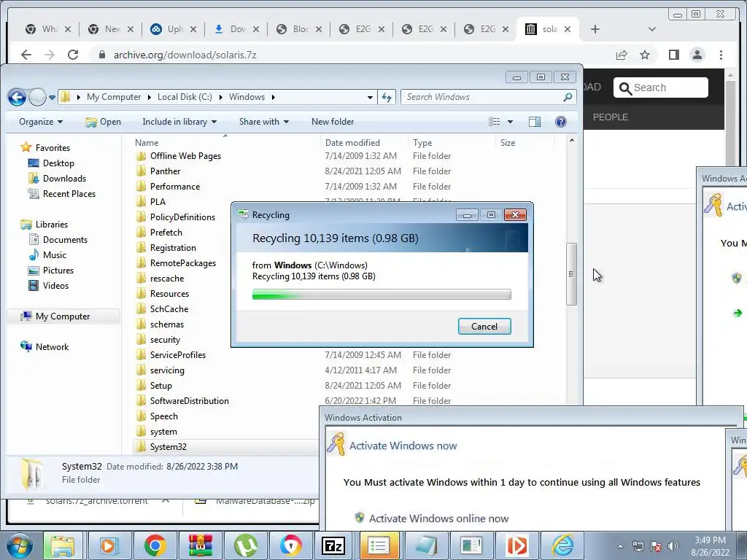Expand My Computer breadcrumb arrow
Viewport: 747px width, 560px height.
pyautogui.click(x=149, y=97)
